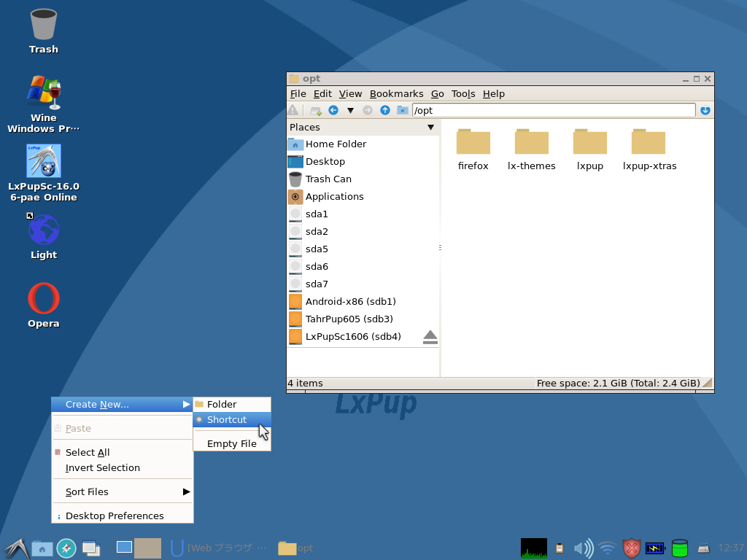Open the wireless network tray icon
This screenshot has width=747, height=560.
(606, 548)
